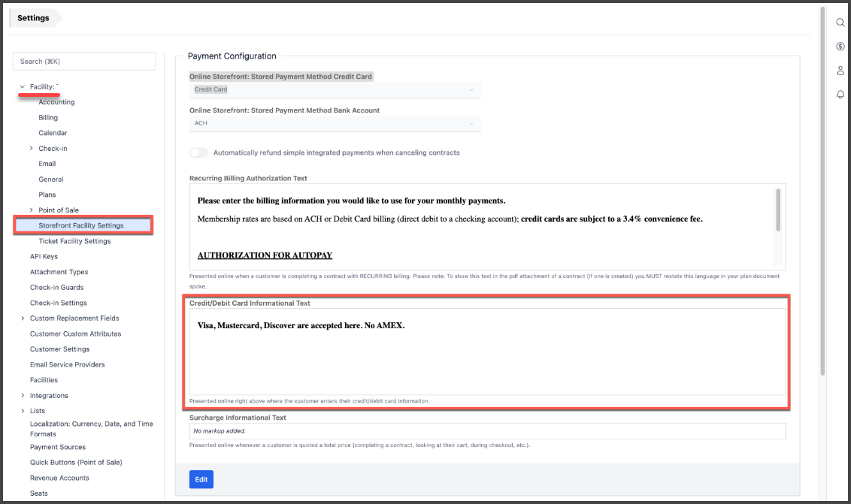The width and height of the screenshot is (851, 504).
Task: Open the Stored Payment Method Bank Account dropdown
Action: pos(335,123)
